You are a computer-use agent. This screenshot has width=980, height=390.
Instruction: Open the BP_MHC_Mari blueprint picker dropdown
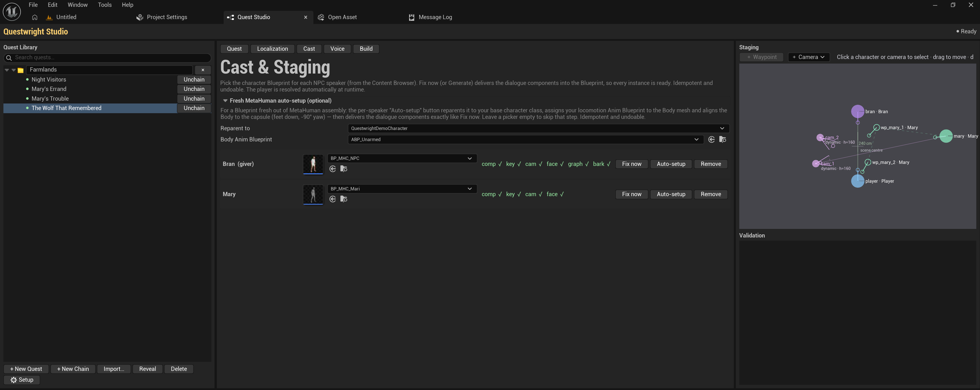(402, 188)
